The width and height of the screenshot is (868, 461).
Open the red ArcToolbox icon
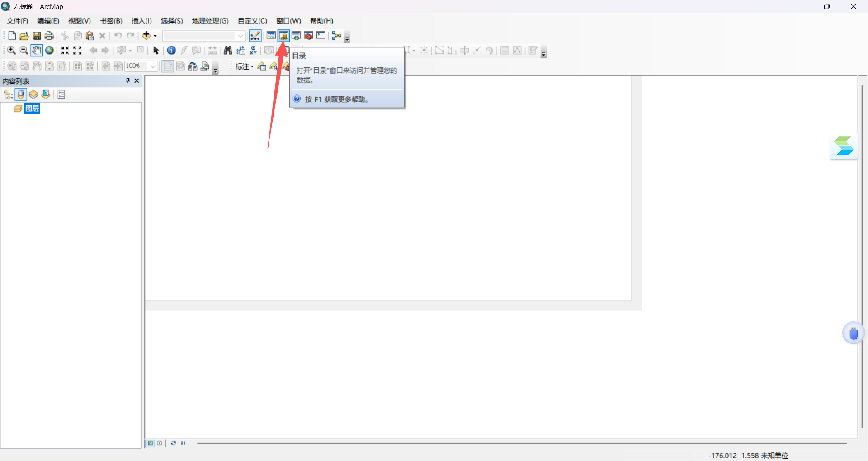pyautogui.click(x=309, y=36)
